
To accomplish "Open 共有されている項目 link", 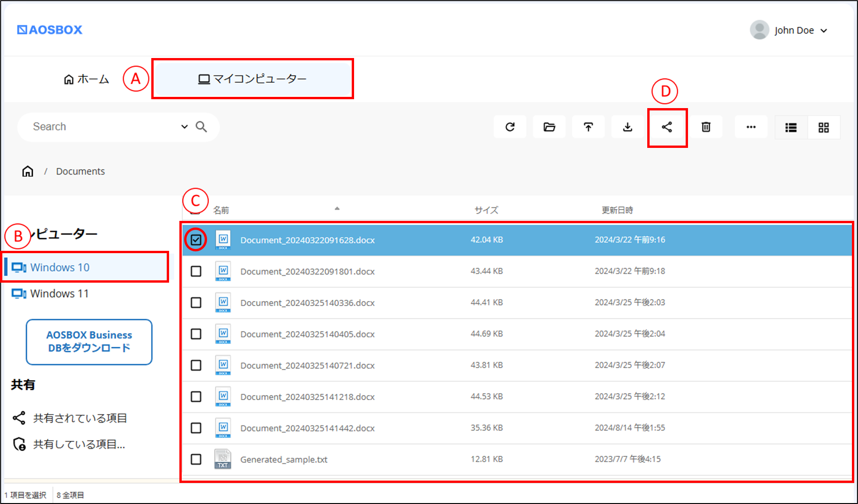I will pos(70,418).
